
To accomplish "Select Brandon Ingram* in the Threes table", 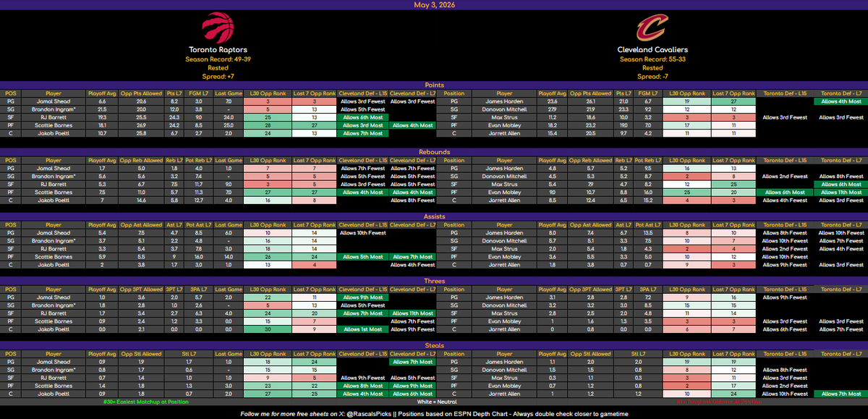I will coord(54,305).
